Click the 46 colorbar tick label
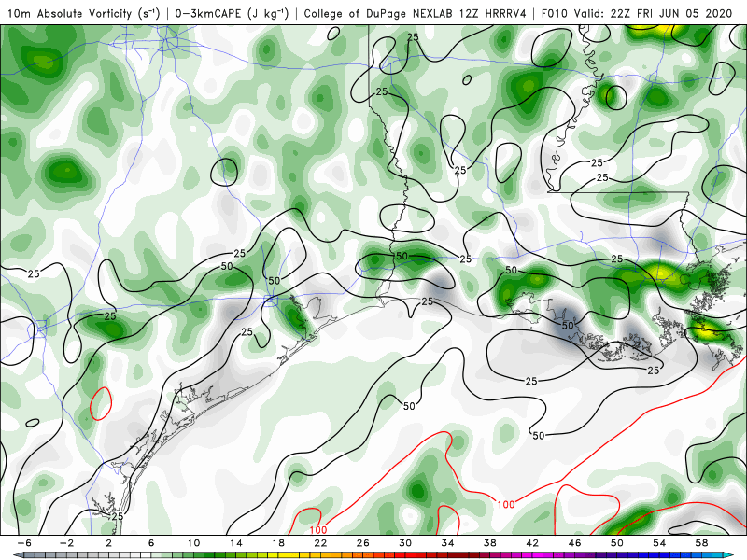The width and height of the screenshot is (747, 560). pos(575,543)
